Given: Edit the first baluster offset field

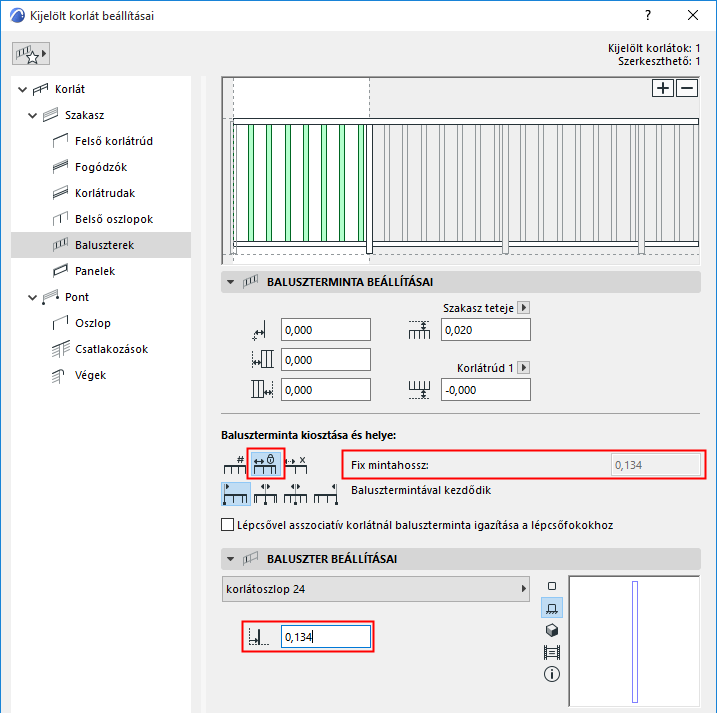Looking at the screenshot, I should tap(326, 330).
